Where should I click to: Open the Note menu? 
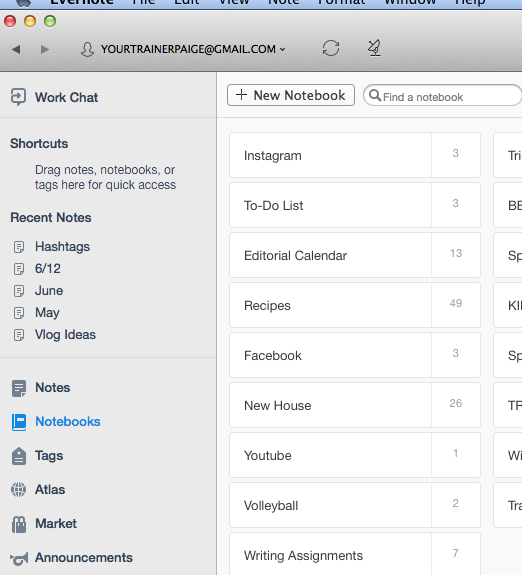[283, 2]
